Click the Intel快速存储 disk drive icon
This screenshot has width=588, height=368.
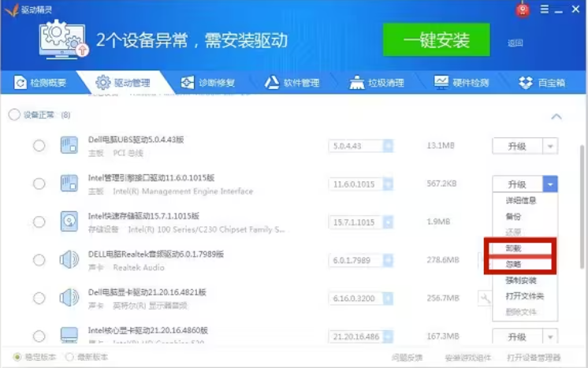point(69,221)
